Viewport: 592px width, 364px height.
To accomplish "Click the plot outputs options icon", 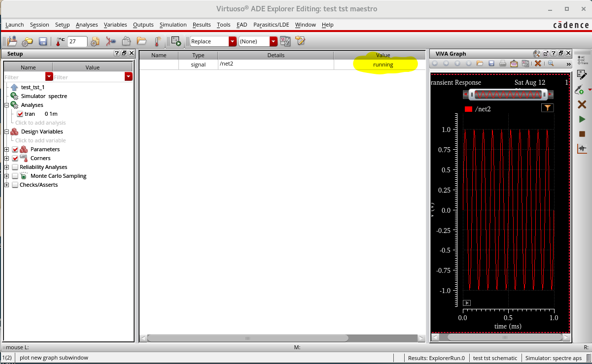I will tap(285, 41).
